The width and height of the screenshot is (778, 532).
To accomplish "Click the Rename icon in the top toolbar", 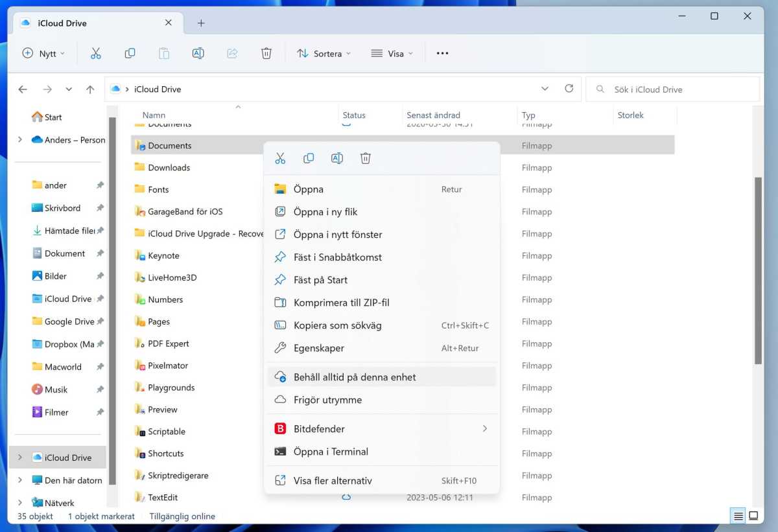I will [198, 54].
